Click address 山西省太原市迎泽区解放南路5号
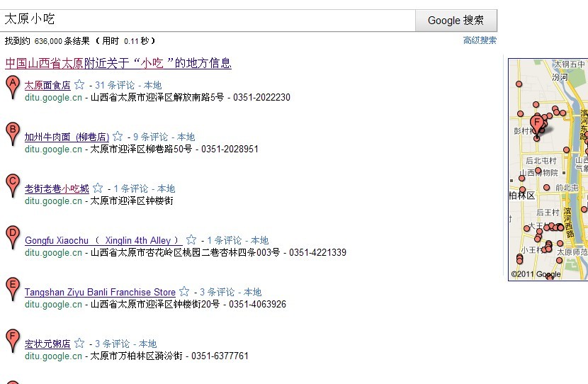The image size is (588, 384). pos(157,98)
